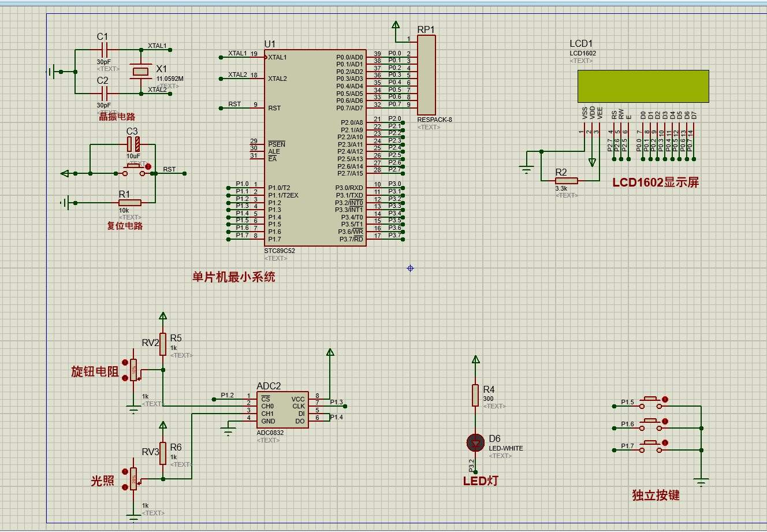Select the RESPACK-8 resistor pack RP1
This screenshot has width=767, height=532.
[426, 75]
